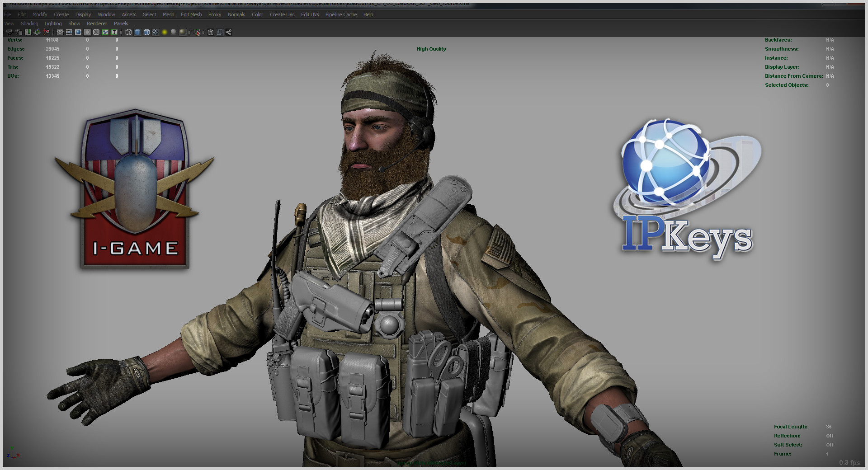The width and height of the screenshot is (868, 470).
Task: Open the Shading panel menu
Action: [x=29, y=23]
